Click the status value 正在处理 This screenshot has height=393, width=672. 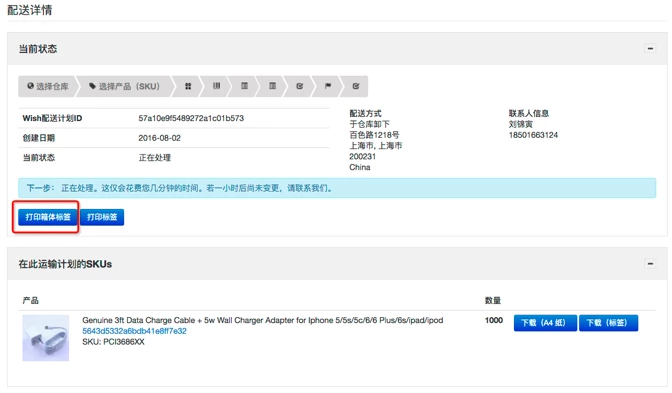tap(155, 158)
